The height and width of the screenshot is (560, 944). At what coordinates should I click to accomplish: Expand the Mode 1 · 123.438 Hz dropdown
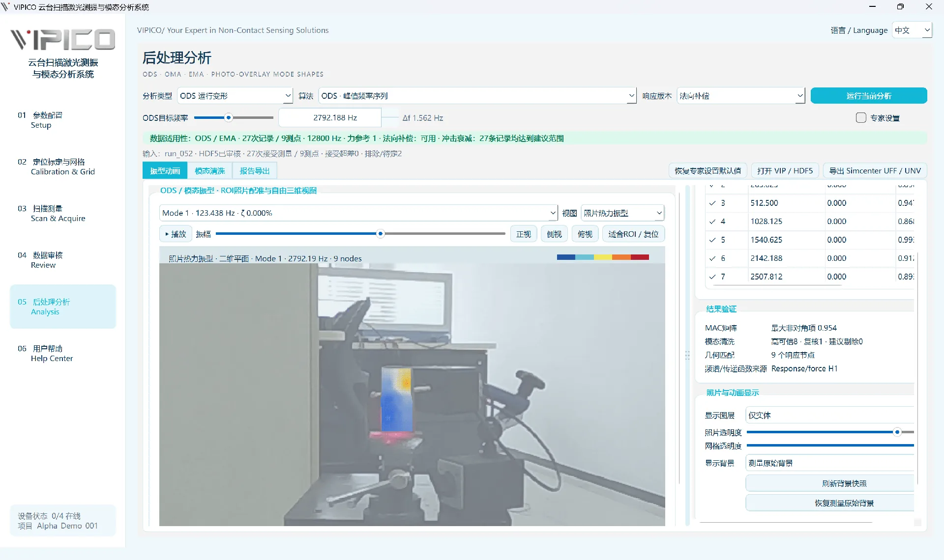click(358, 213)
